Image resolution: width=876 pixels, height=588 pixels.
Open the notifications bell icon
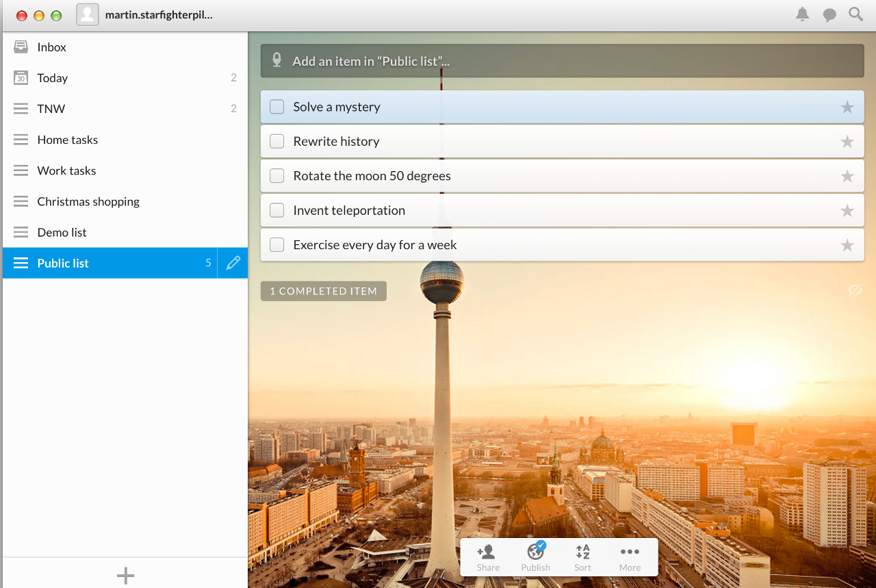pos(802,14)
